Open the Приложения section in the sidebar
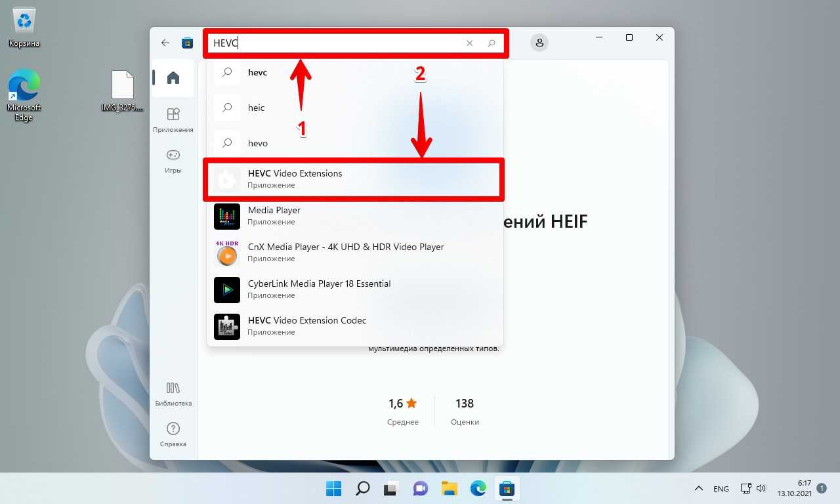Image resolution: width=840 pixels, height=504 pixels. pos(173,120)
